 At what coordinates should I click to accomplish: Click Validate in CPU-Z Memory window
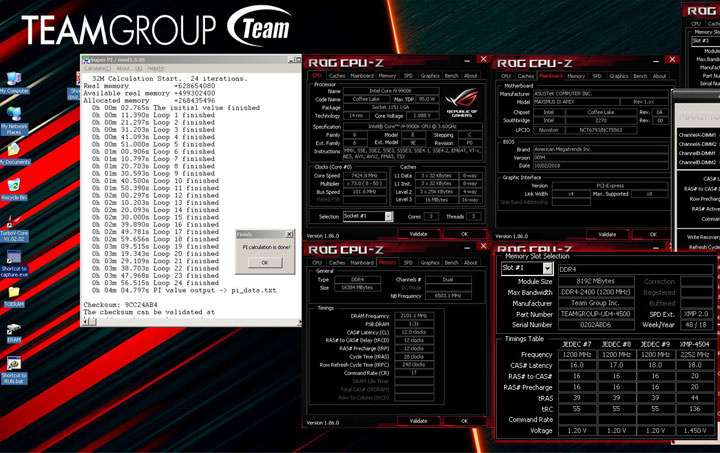coord(418,421)
